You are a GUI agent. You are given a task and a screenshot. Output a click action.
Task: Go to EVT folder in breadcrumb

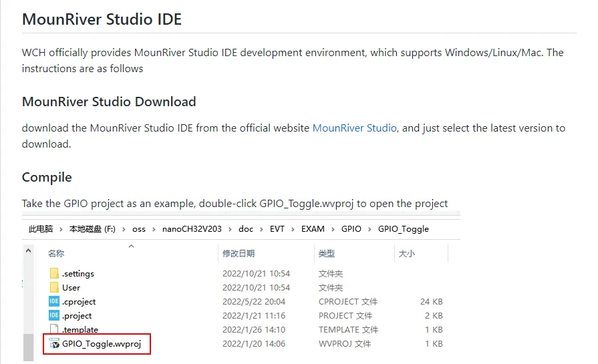[x=277, y=228]
